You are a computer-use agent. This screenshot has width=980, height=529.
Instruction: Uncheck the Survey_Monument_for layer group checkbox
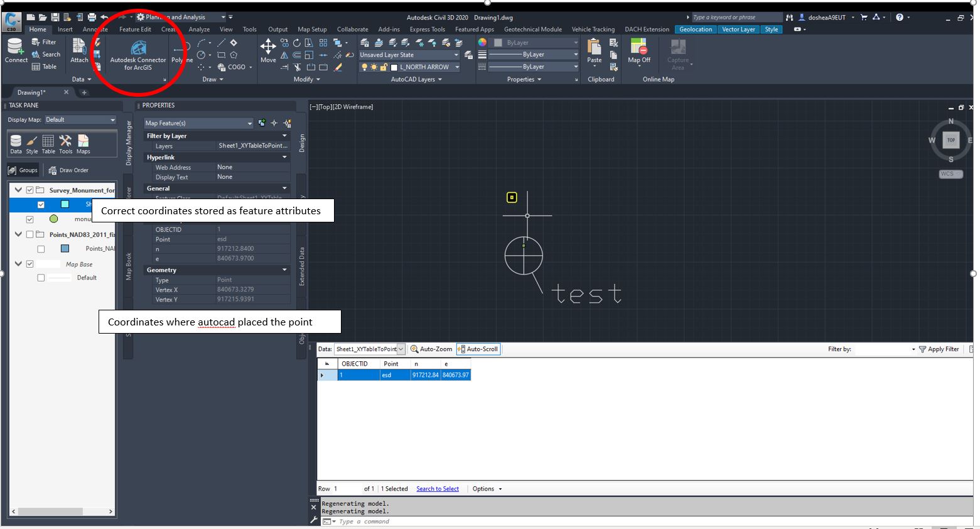30,190
